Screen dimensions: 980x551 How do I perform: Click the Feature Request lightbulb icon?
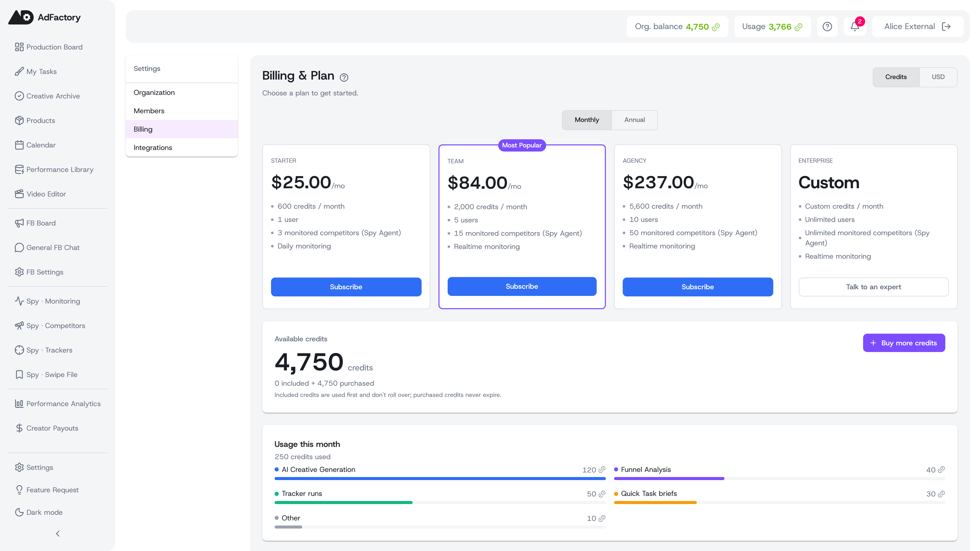click(x=19, y=490)
